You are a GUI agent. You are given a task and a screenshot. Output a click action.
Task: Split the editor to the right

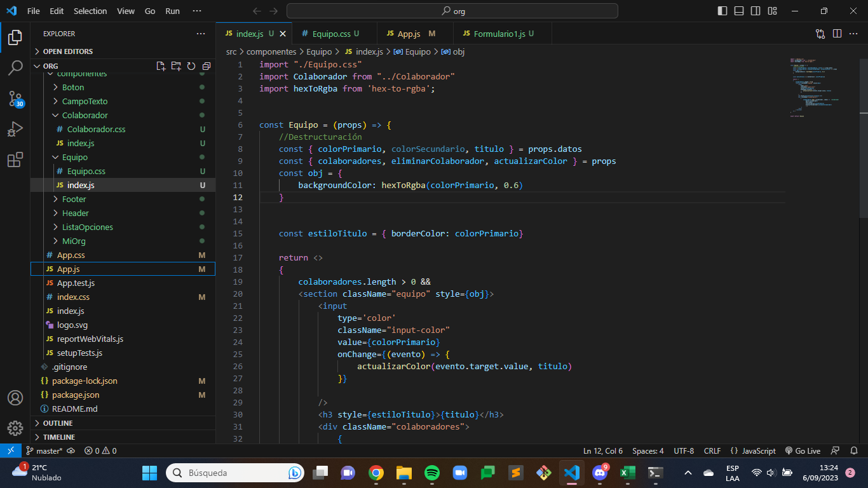click(x=837, y=34)
